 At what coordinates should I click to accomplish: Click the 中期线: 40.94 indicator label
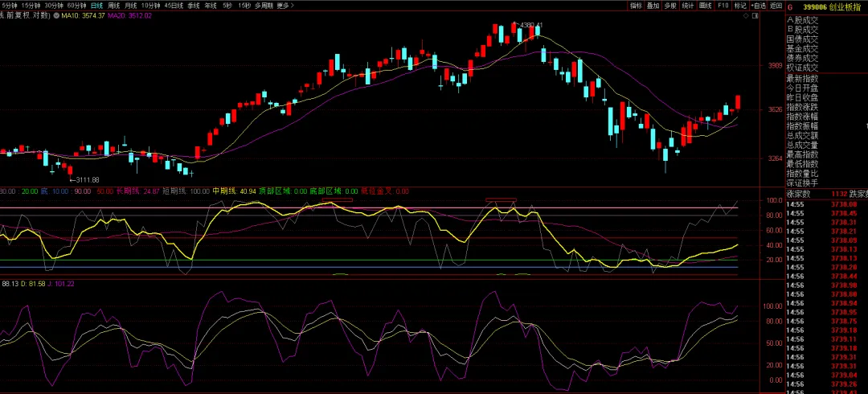[234, 191]
